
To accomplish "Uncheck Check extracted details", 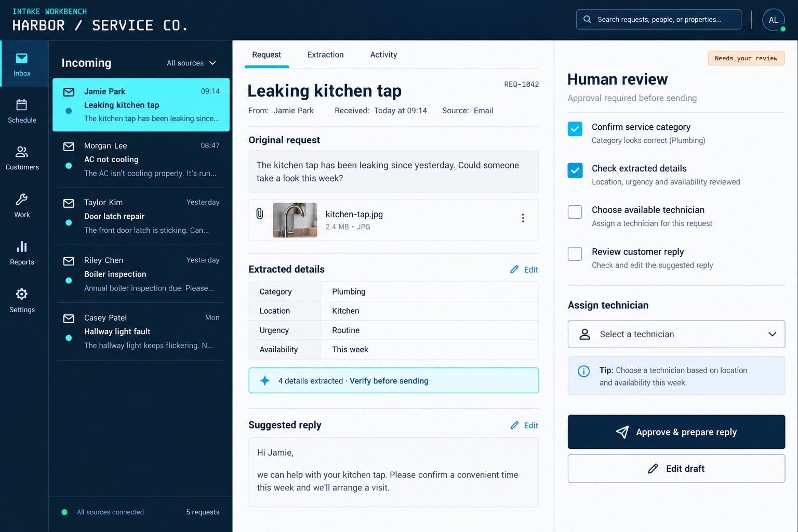I will point(575,170).
